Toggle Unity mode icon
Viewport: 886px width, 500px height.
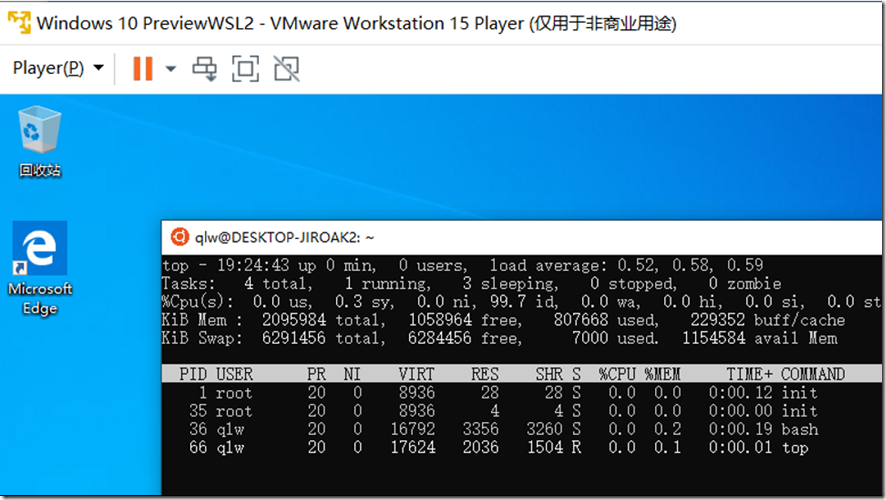pyautogui.click(x=286, y=69)
